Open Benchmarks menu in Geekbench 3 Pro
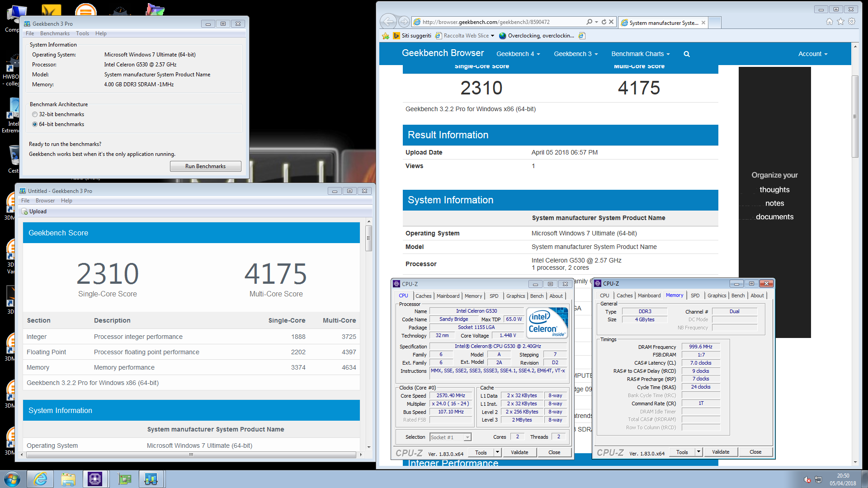Image resolution: width=868 pixels, height=488 pixels. (x=55, y=33)
